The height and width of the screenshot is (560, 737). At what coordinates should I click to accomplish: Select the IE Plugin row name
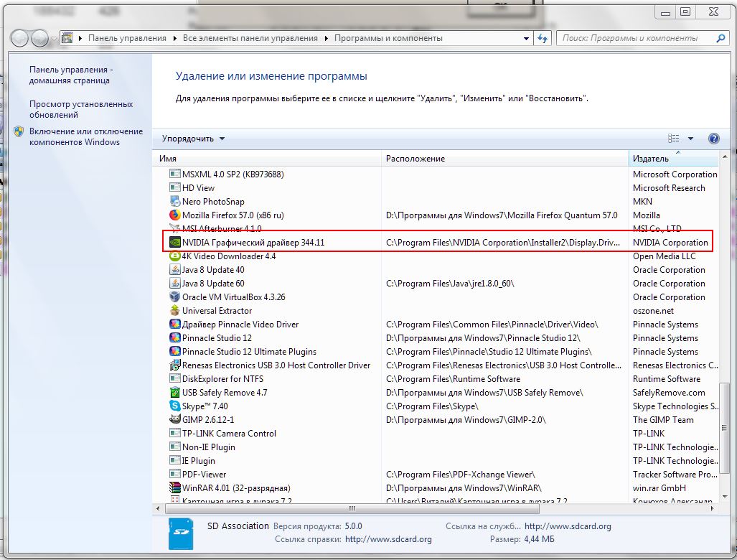pyautogui.click(x=198, y=461)
